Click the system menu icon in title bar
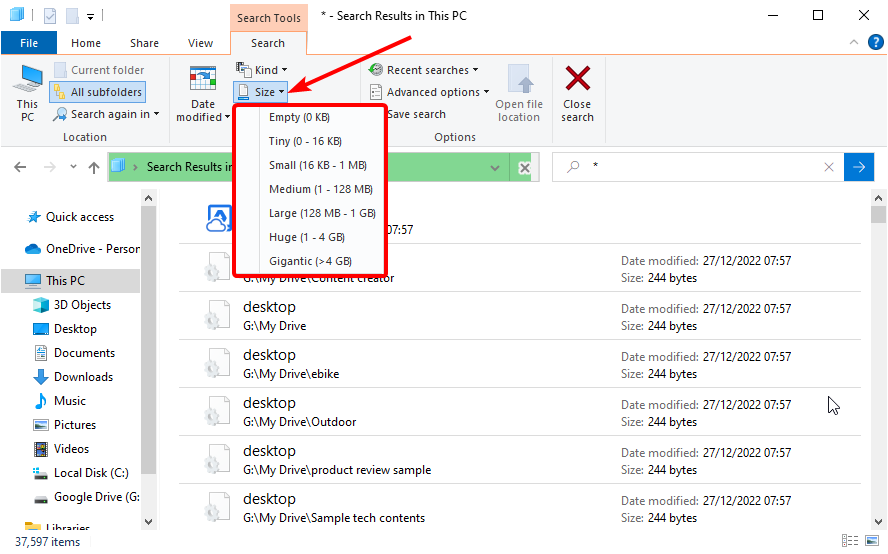 17,15
